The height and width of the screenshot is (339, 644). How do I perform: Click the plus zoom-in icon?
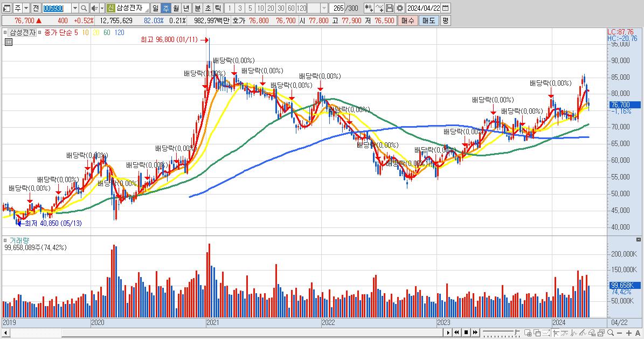(628, 333)
